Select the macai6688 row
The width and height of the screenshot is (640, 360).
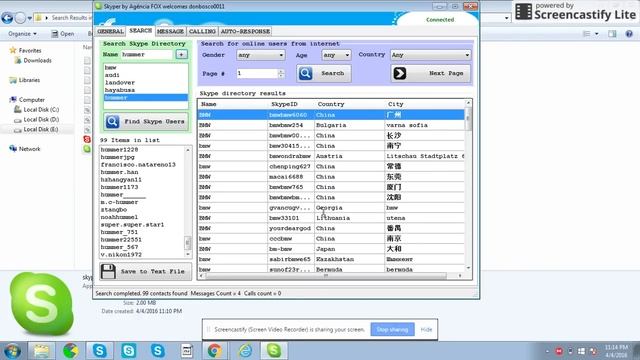(x=331, y=177)
